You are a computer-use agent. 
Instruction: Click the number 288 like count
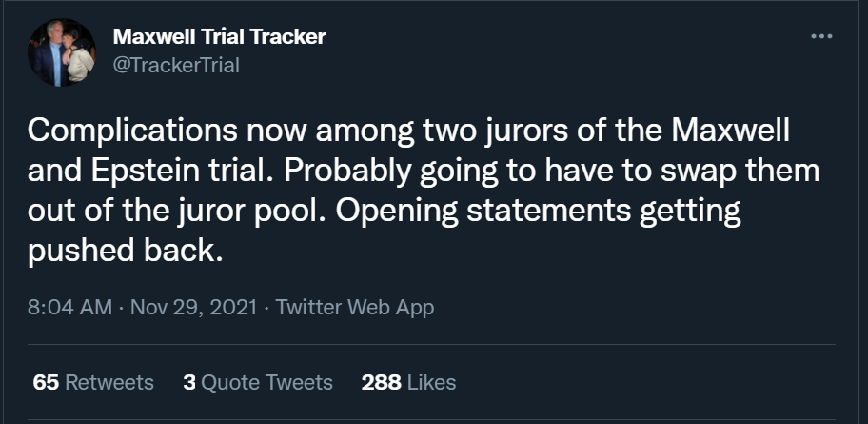pyautogui.click(x=382, y=382)
